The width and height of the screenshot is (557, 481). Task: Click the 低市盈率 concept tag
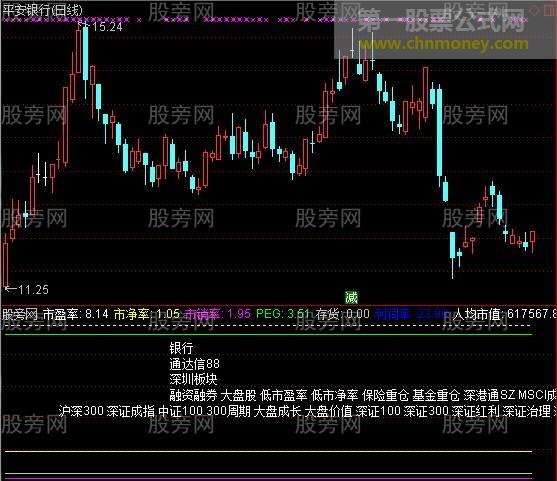pyautogui.click(x=283, y=395)
